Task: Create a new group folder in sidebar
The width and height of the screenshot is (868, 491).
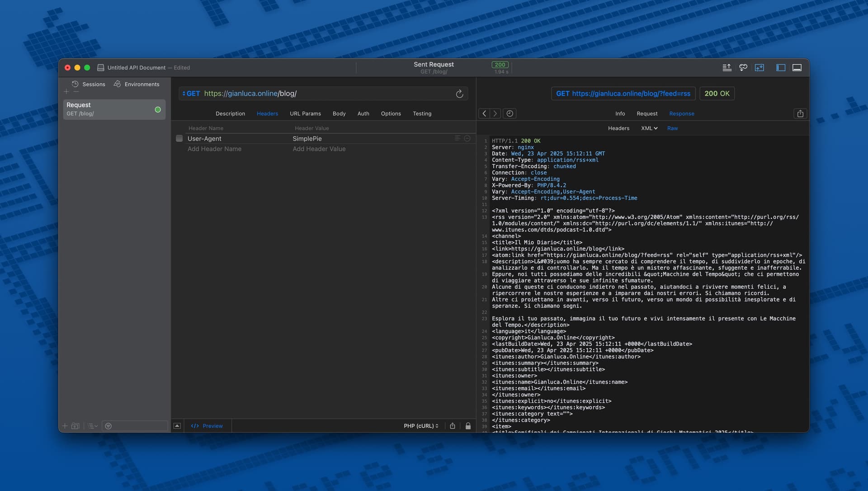Action: (75, 426)
